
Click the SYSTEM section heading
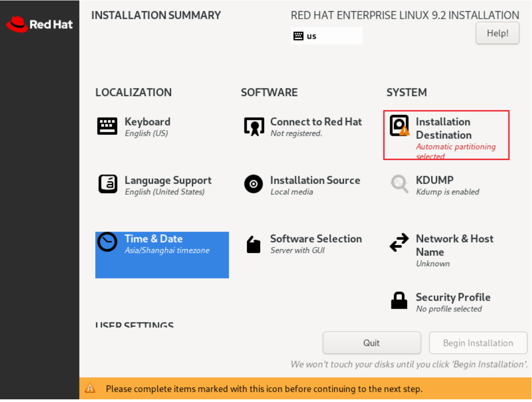[x=406, y=92]
